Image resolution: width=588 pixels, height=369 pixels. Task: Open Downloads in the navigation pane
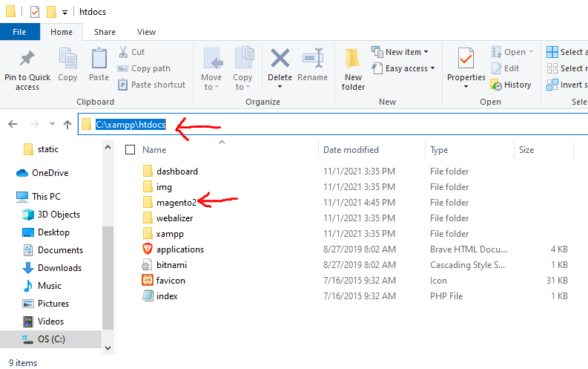click(52, 267)
